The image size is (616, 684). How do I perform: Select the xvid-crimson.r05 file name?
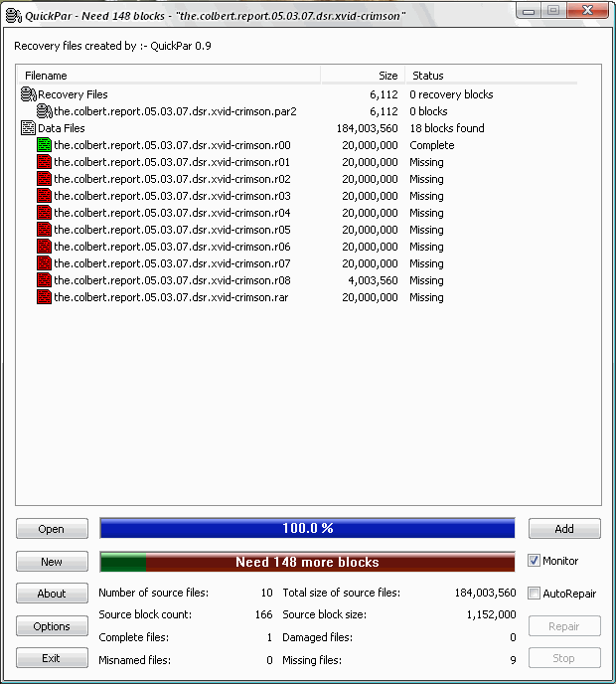click(172, 230)
